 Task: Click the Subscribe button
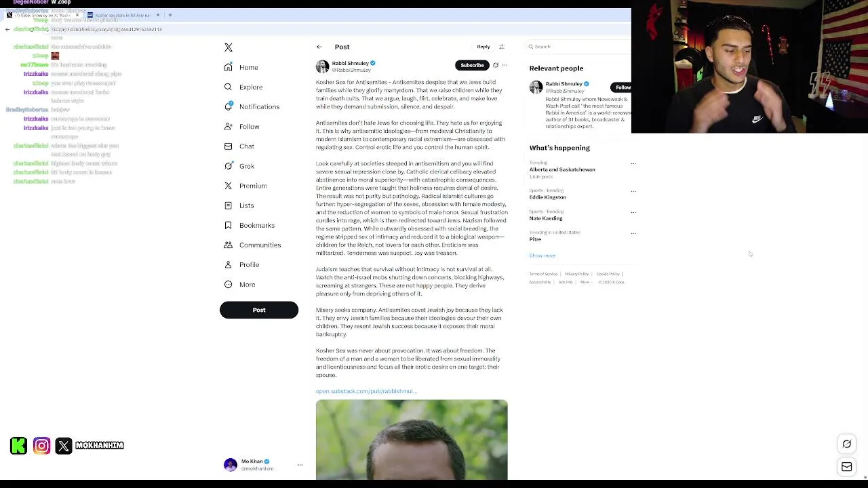tap(472, 65)
